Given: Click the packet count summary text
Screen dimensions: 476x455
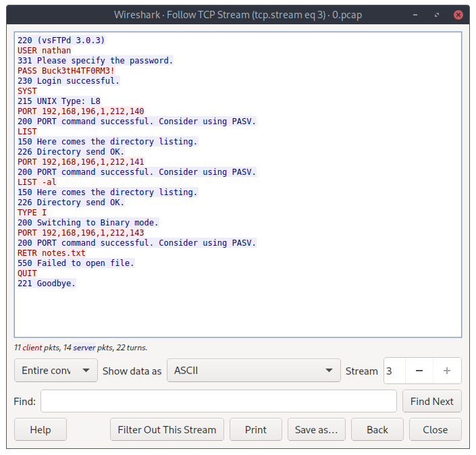Looking at the screenshot, I should pos(81,348).
